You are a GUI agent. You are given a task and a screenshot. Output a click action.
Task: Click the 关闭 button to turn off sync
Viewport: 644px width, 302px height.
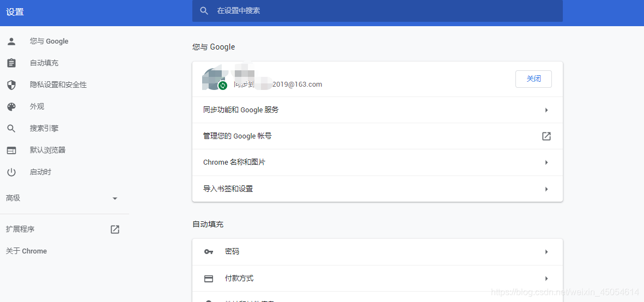[533, 79]
